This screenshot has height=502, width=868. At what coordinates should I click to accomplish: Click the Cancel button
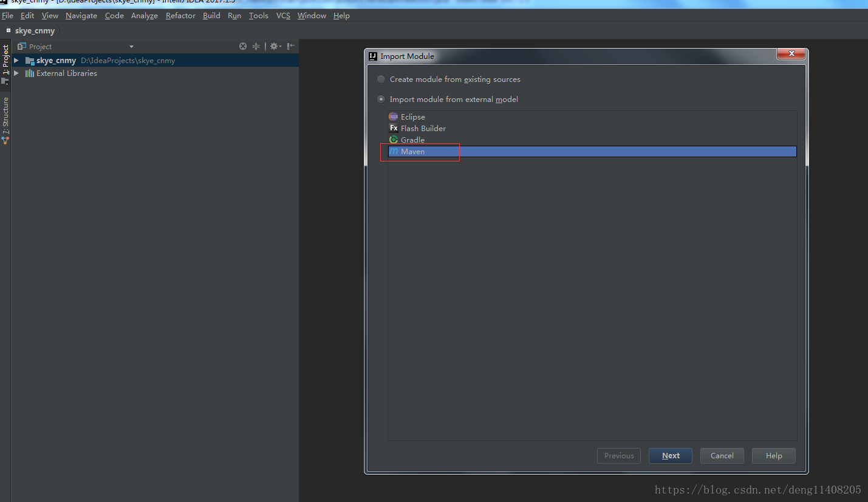tap(722, 456)
